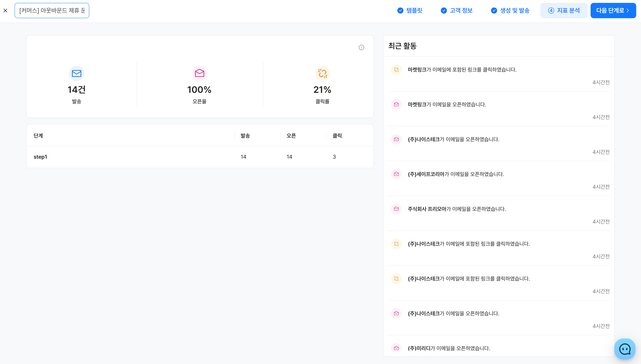Screen dimensions: 641x364
Task: Go to the 고객 정보 step
Action: (x=457, y=11)
